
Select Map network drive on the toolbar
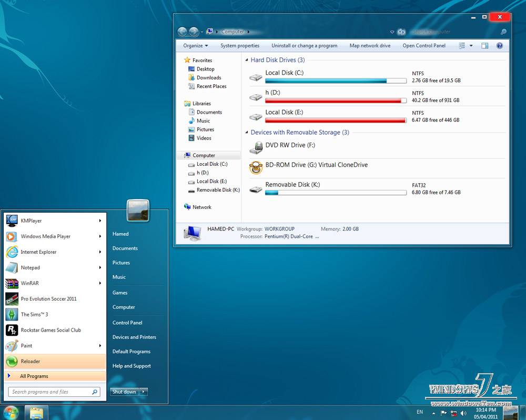coord(370,46)
